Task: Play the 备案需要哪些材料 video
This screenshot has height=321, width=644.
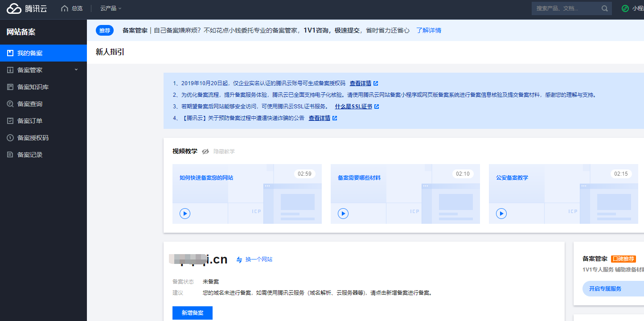Action: pos(343,214)
